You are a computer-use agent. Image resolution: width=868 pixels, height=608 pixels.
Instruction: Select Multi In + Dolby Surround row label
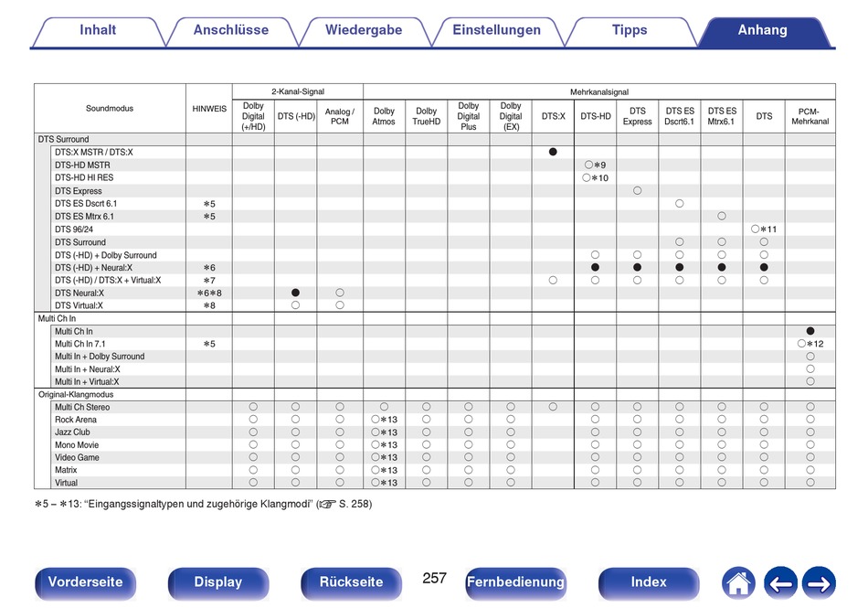click(100, 357)
